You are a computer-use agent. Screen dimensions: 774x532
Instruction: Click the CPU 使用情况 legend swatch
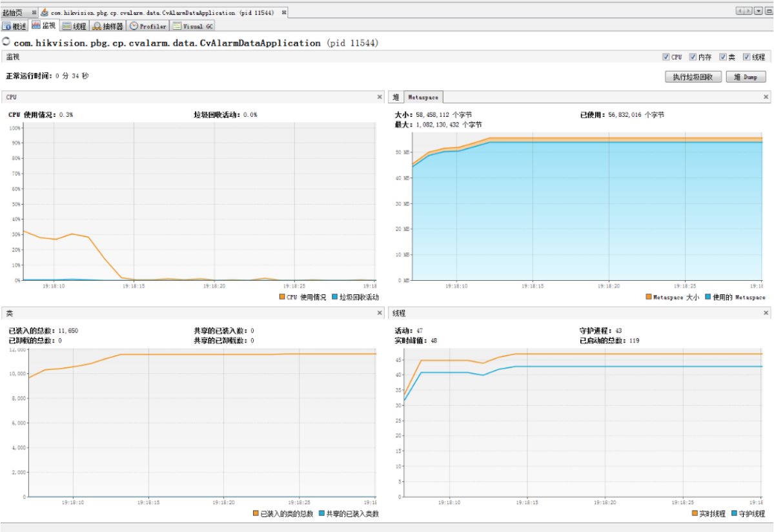point(282,296)
